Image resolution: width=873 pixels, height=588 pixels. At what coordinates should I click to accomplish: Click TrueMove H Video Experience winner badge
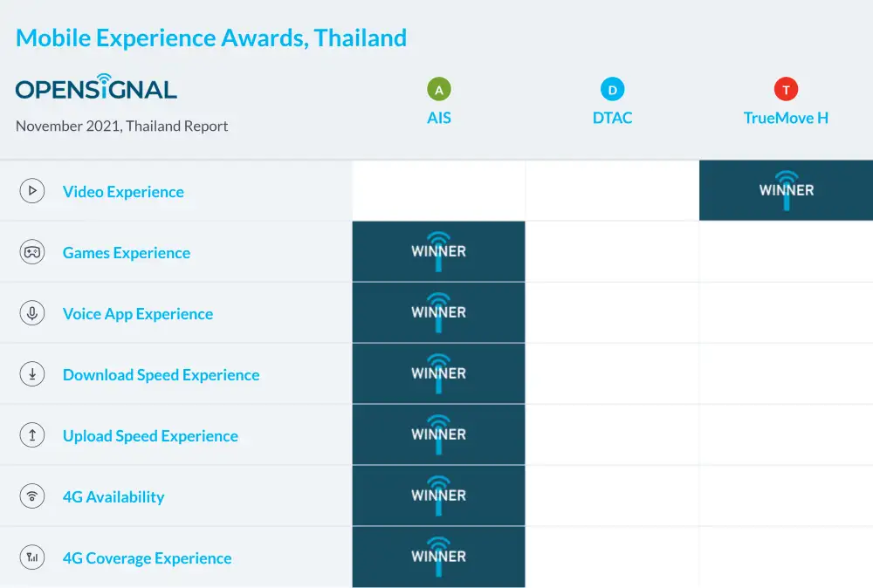point(786,190)
